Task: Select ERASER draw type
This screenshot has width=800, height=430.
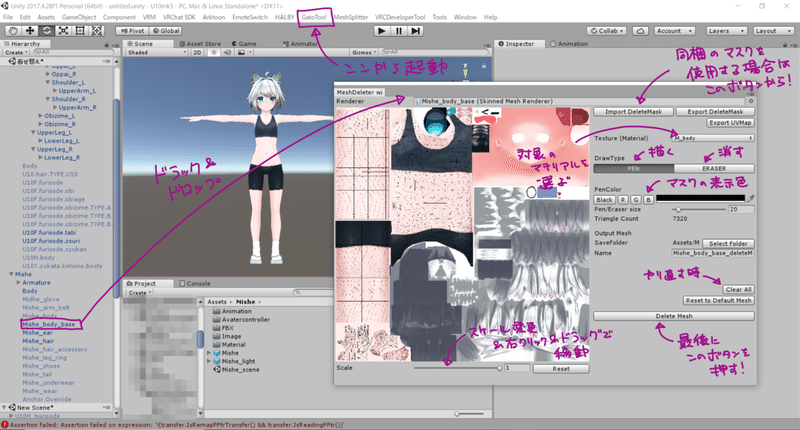Action: (x=714, y=168)
